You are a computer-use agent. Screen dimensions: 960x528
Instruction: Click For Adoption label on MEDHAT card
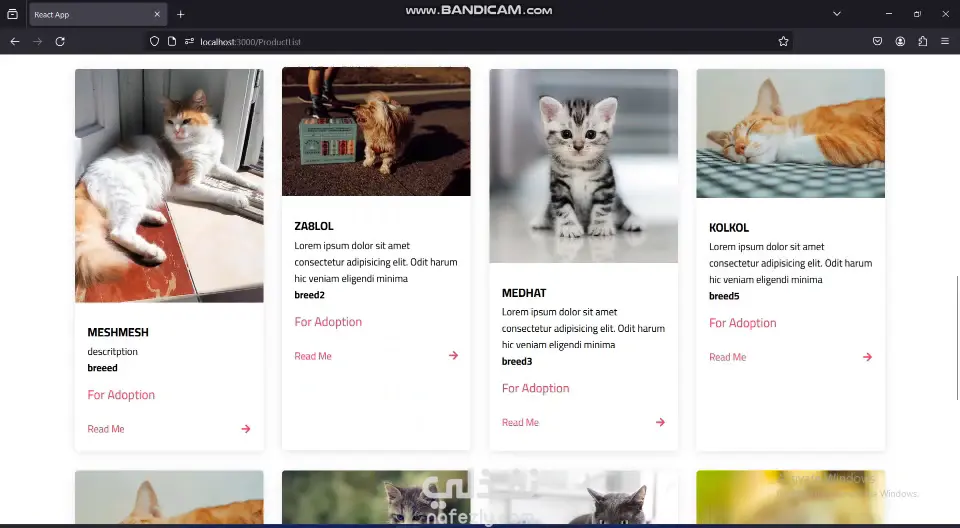(x=536, y=388)
